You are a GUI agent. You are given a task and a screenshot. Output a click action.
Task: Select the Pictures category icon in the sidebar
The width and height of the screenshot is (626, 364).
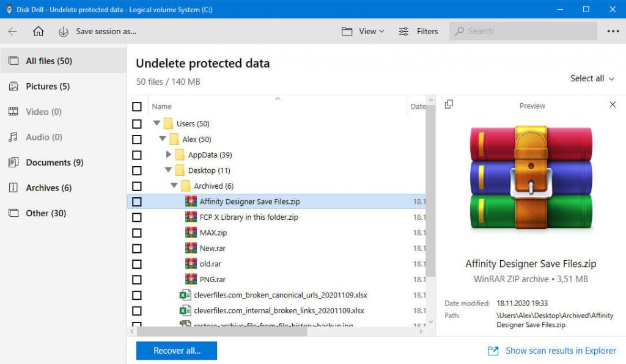(15, 86)
